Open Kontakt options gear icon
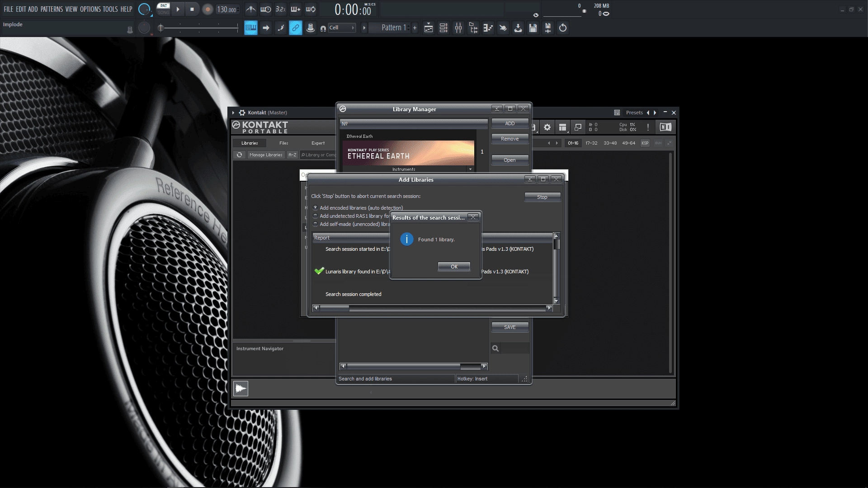The width and height of the screenshot is (868, 488). click(547, 127)
